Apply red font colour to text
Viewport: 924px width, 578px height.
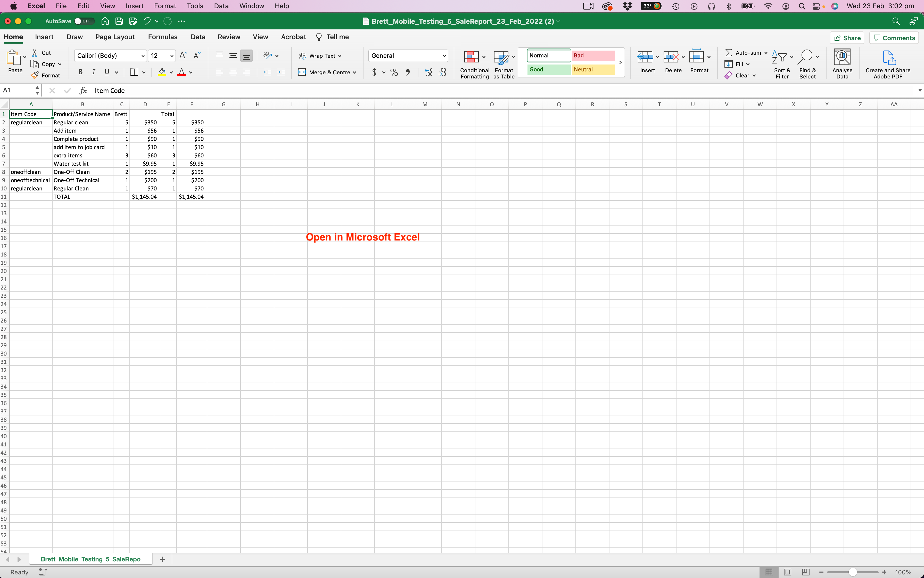(182, 72)
